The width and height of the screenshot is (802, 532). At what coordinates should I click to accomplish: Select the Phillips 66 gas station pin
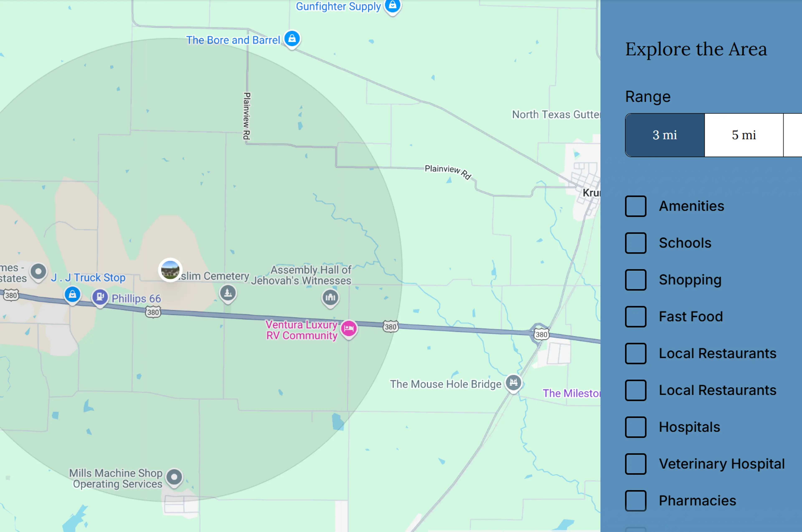click(100, 296)
